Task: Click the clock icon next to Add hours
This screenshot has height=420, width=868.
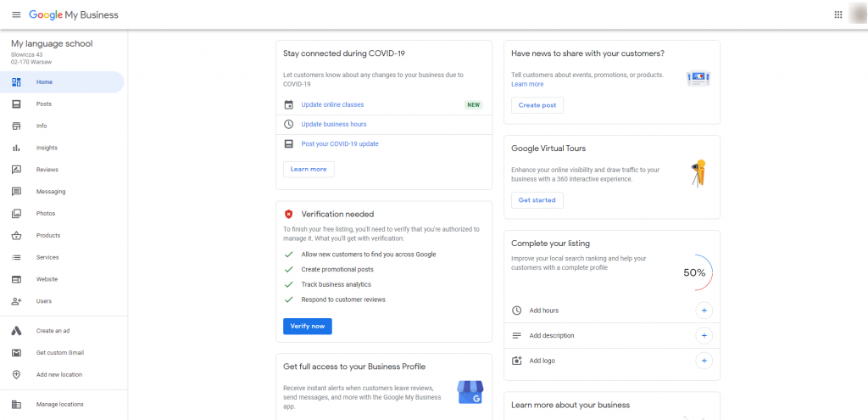Action: click(516, 311)
